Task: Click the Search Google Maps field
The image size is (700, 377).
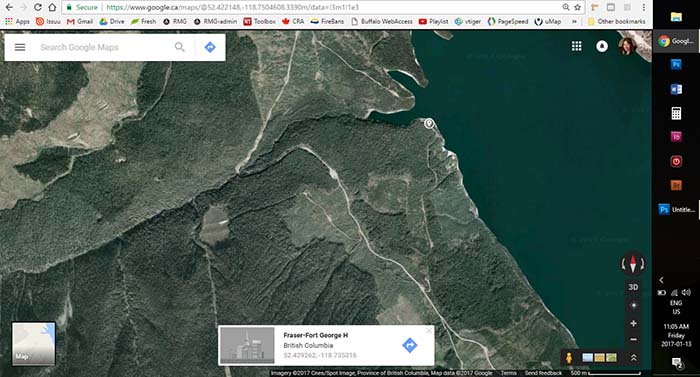Action: coord(103,47)
